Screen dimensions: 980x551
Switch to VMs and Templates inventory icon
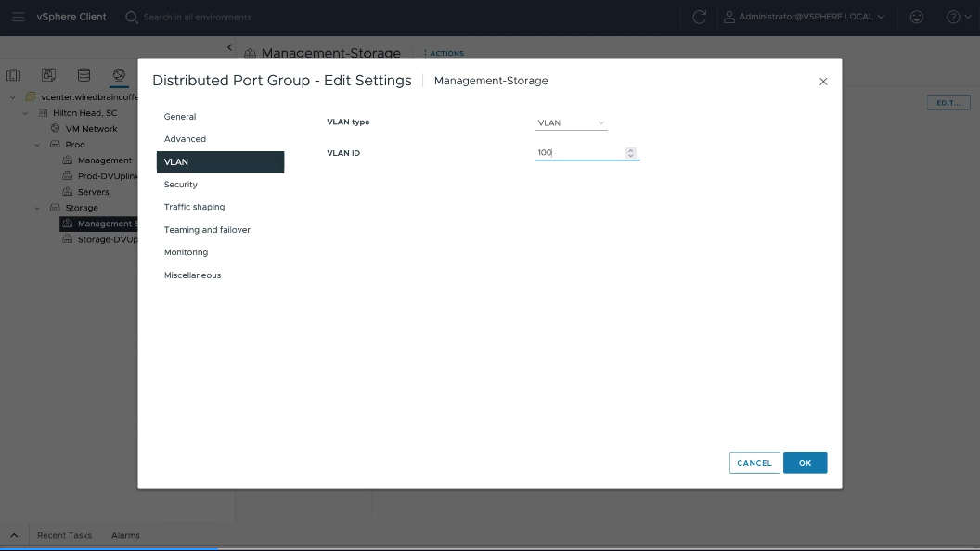48,75
